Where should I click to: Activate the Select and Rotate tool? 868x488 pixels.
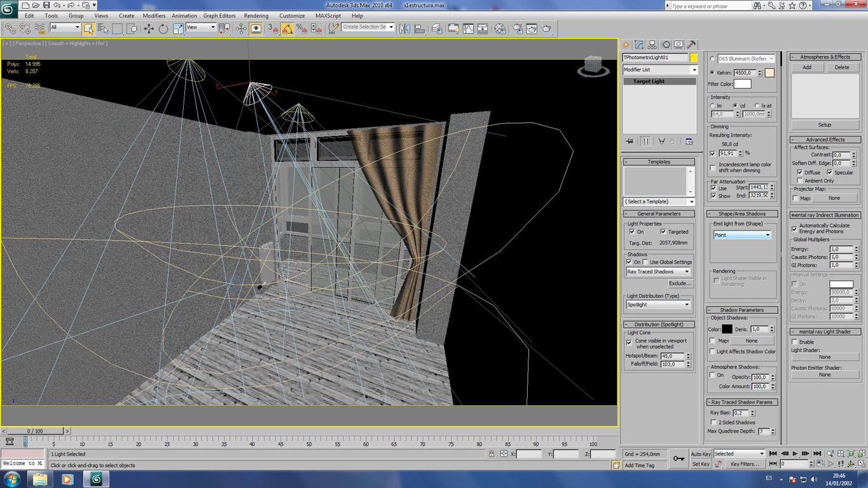(163, 29)
